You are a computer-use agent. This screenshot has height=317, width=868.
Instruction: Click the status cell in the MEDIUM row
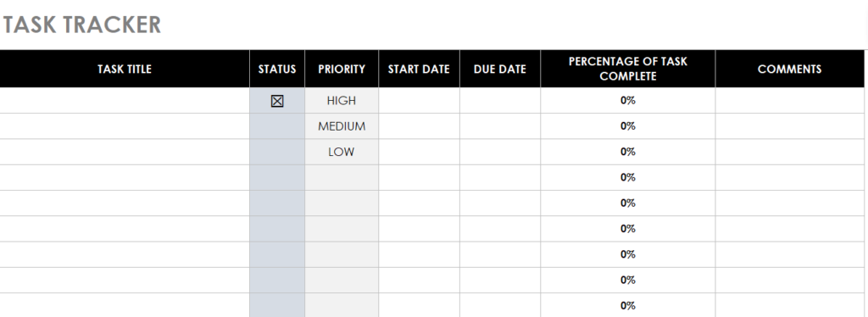tap(277, 126)
